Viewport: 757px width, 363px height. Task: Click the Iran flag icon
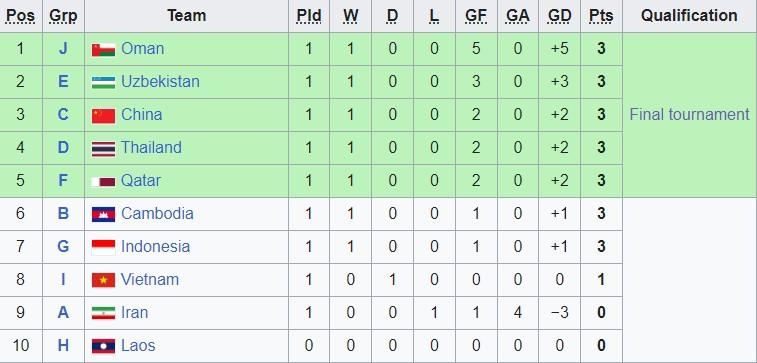pos(103,313)
